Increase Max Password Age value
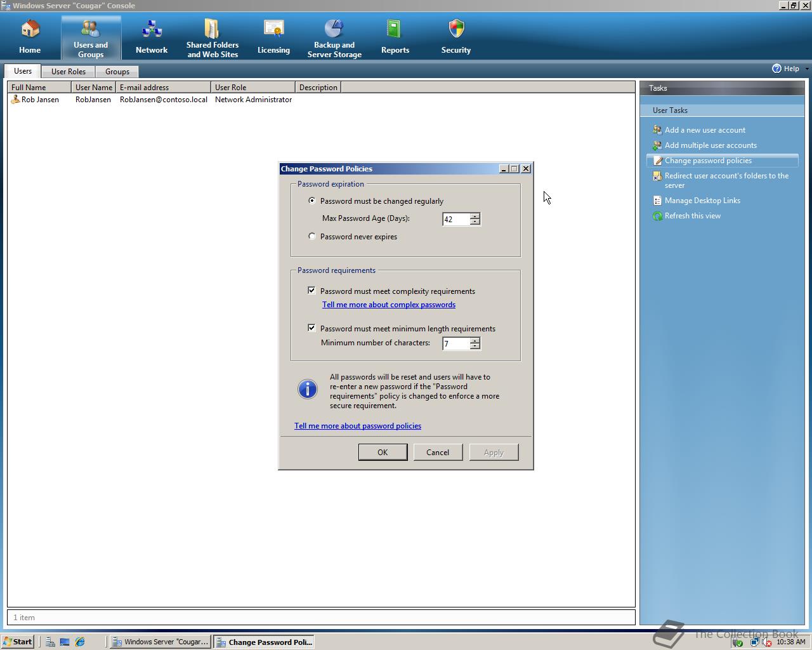The width and height of the screenshot is (812, 650). click(x=475, y=216)
